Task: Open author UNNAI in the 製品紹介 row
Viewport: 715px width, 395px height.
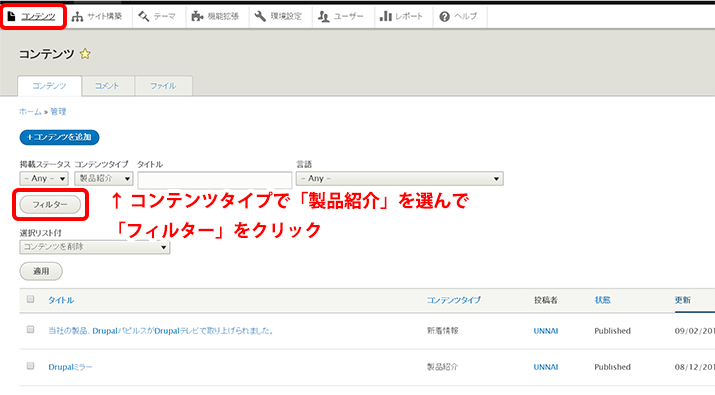Action: click(546, 367)
